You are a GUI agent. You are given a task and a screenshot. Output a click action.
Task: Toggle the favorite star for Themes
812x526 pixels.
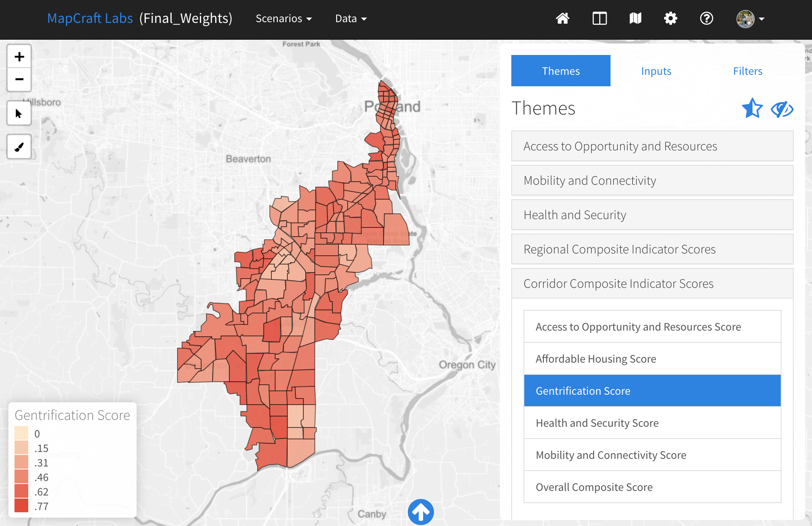[752, 108]
